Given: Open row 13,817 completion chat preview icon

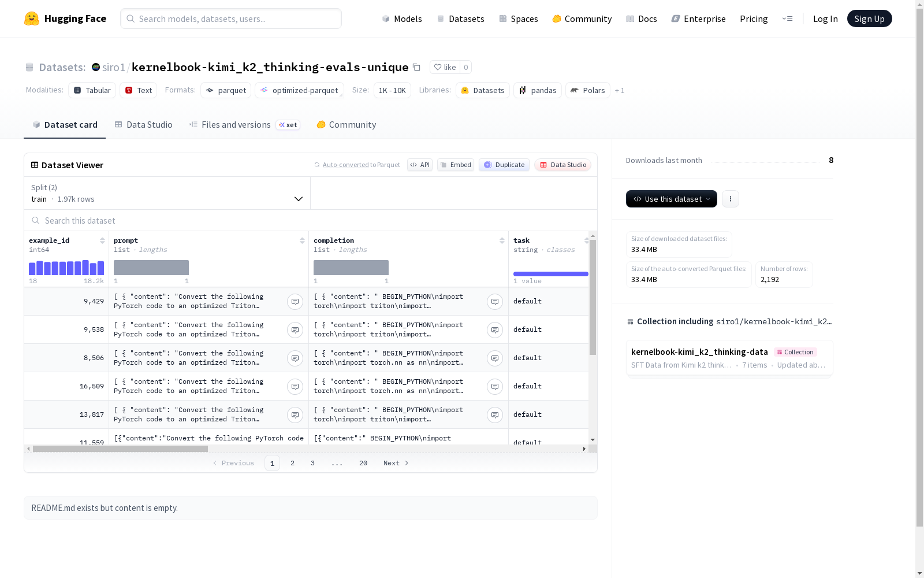Looking at the screenshot, I should (495, 414).
